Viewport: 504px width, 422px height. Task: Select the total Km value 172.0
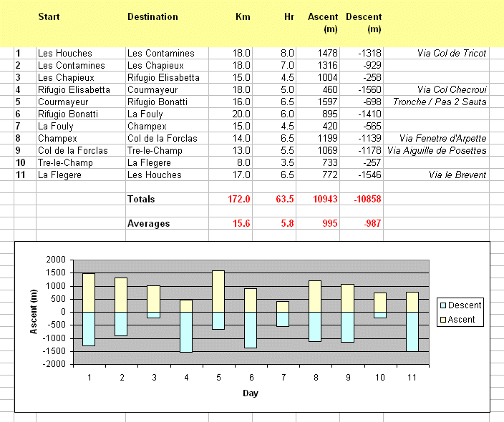[237, 199]
